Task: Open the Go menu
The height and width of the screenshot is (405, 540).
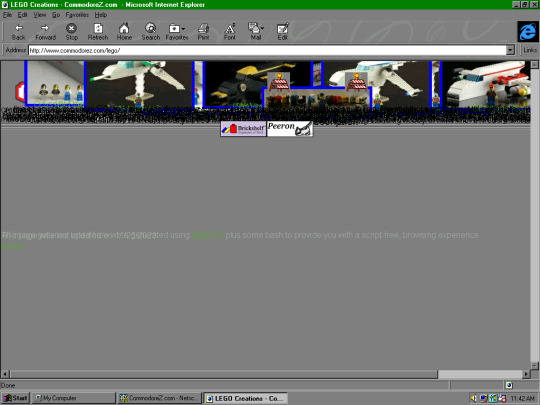Action: tap(56, 15)
